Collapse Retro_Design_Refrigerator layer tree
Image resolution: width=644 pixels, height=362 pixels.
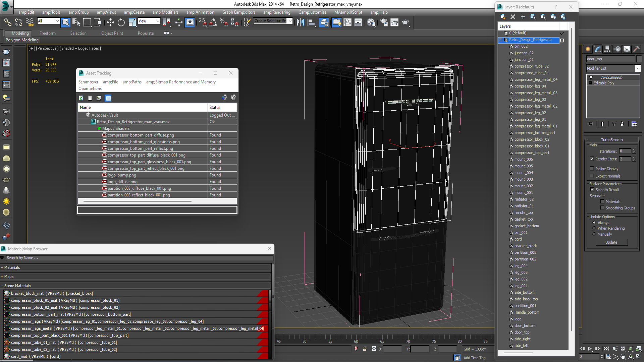[x=501, y=40]
